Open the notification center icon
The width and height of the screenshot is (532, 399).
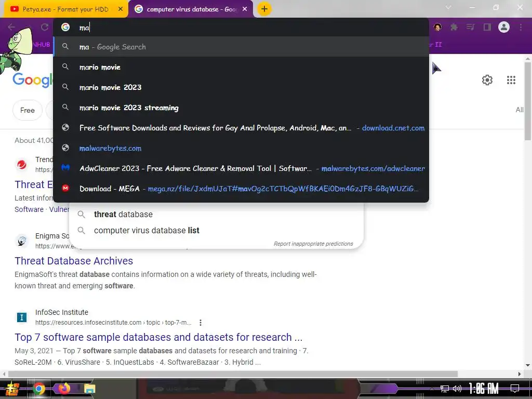(x=515, y=389)
